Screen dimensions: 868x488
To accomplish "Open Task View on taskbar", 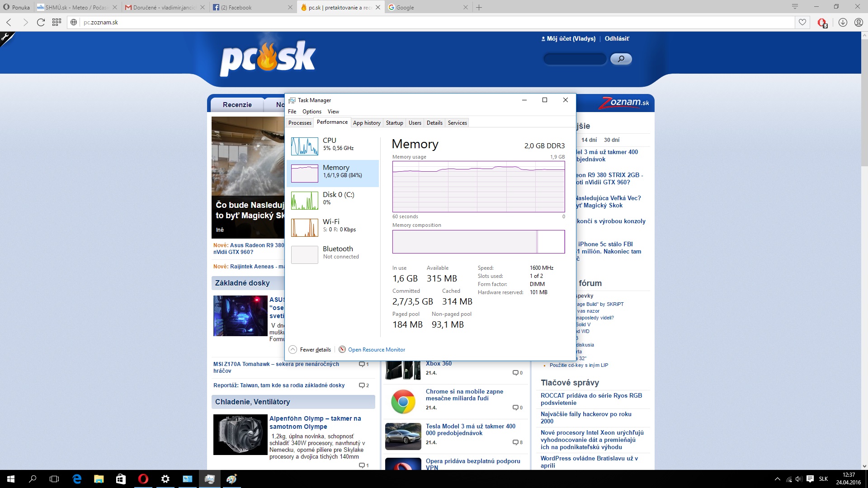I will (x=54, y=479).
